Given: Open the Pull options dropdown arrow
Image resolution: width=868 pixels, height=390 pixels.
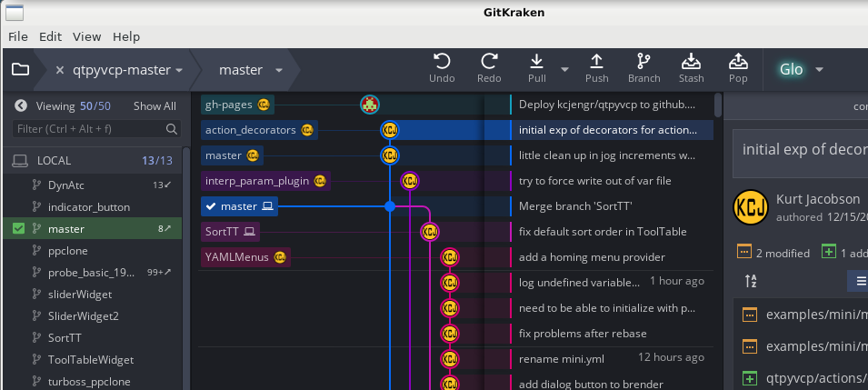Looking at the screenshot, I should [564, 69].
